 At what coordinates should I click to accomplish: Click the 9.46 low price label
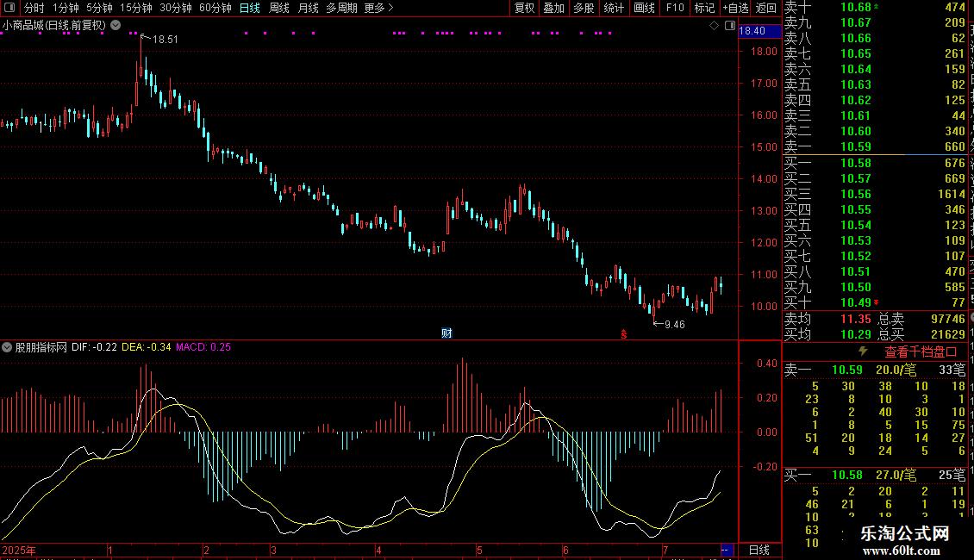(675, 325)
